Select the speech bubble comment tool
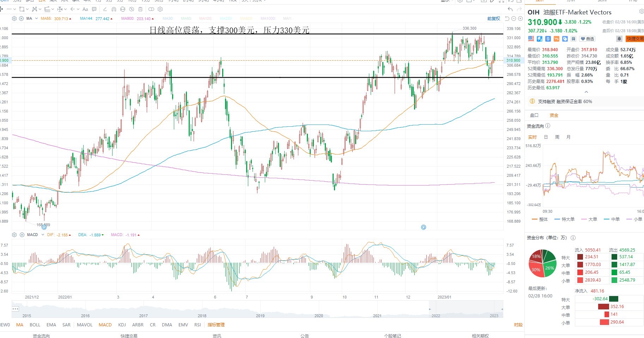Screen dimensions: 644x338 click(94, 9)
